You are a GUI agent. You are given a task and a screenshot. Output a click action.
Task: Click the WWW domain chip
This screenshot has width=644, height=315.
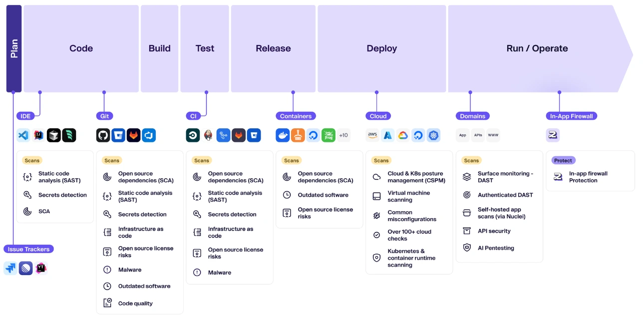[x=493, y=135]
